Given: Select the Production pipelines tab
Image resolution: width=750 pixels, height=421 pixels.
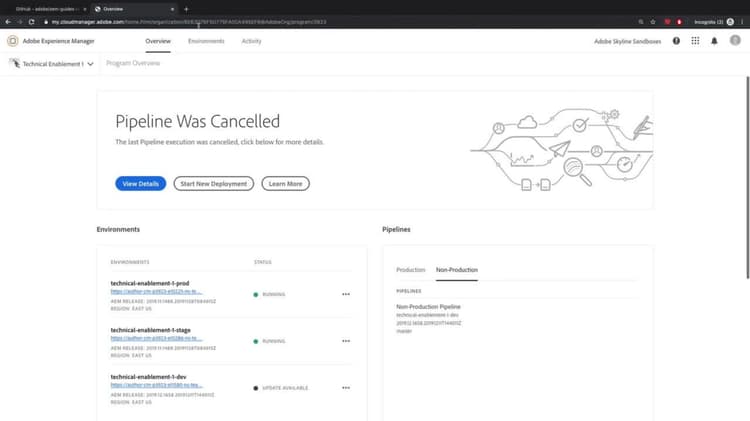Looking at the screenshot, I should [x=410, y=270].
